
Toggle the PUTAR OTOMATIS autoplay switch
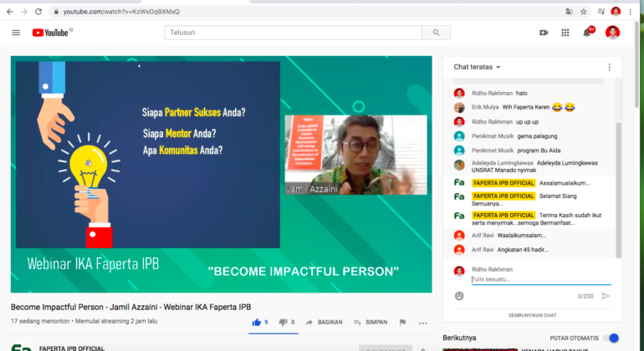pos(611,338)
